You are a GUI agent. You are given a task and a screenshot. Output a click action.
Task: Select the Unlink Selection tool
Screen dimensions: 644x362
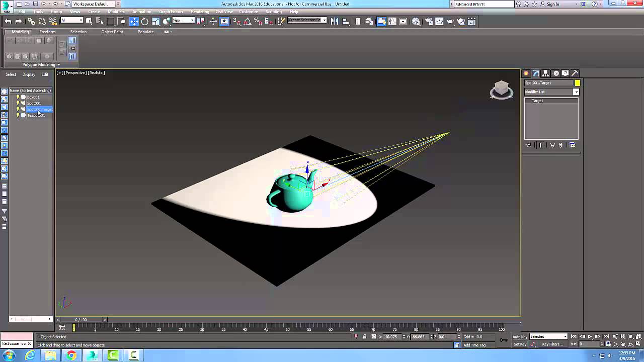(42, 21)
